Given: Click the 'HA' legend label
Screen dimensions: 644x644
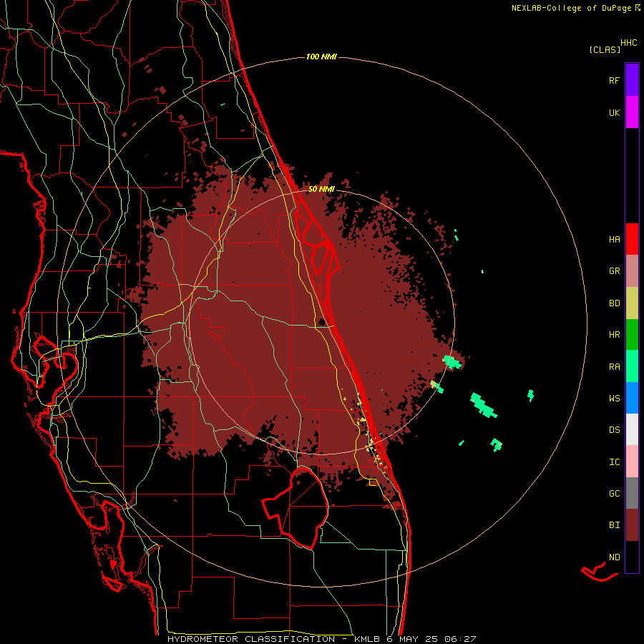Looking at the screenshot, I should point(614,240).
